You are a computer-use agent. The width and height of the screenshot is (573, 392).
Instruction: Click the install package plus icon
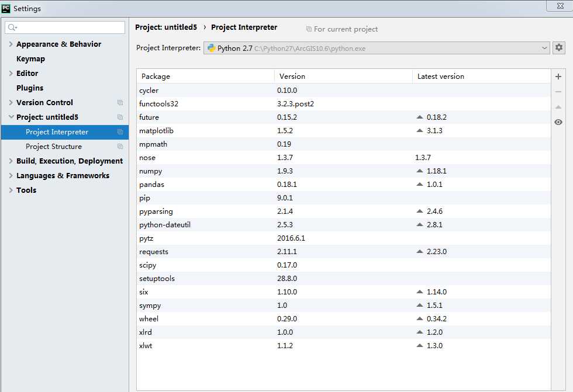click(558, 77)
